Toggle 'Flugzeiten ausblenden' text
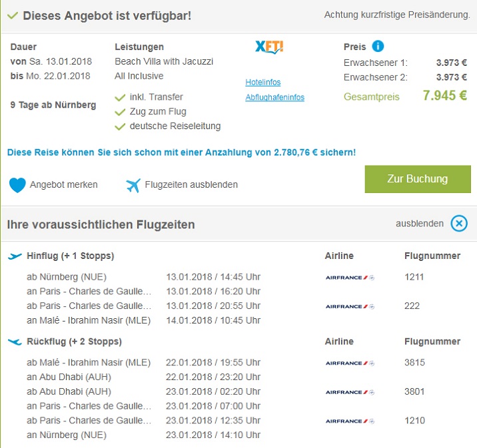This screenshot has width=477, height=448. [191, 184]
